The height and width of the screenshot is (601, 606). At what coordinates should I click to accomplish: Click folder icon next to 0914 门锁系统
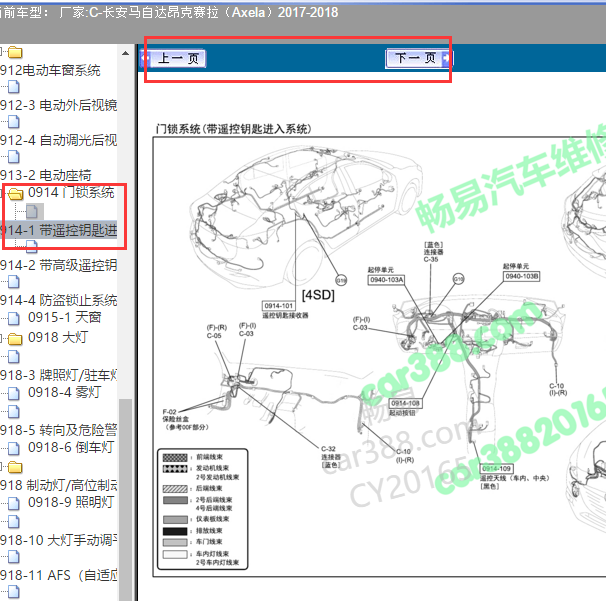15,193
